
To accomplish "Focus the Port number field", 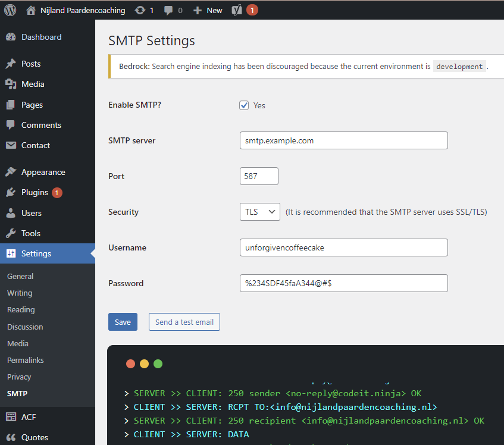I will click(258, 176).
